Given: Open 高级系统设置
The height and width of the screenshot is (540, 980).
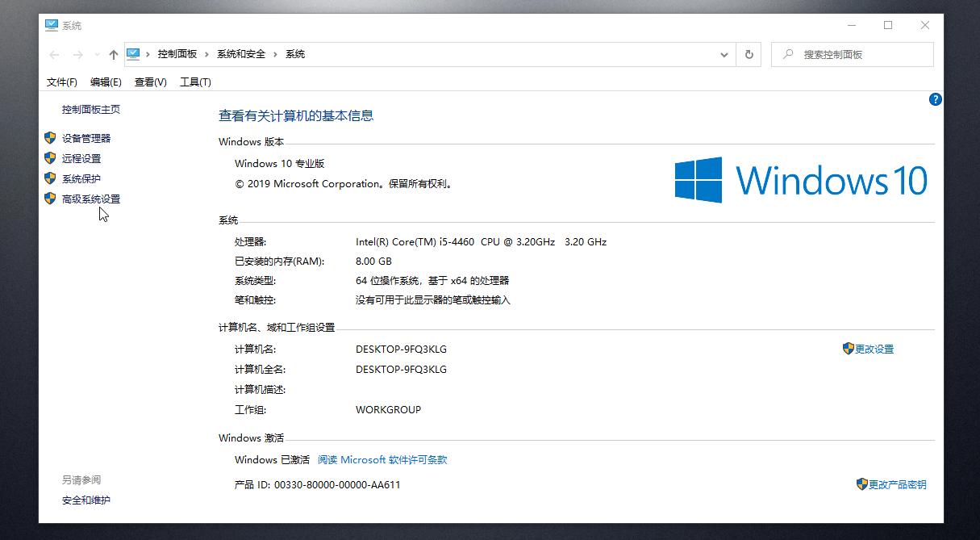Looking at the screenshot, I should [91, 199].
